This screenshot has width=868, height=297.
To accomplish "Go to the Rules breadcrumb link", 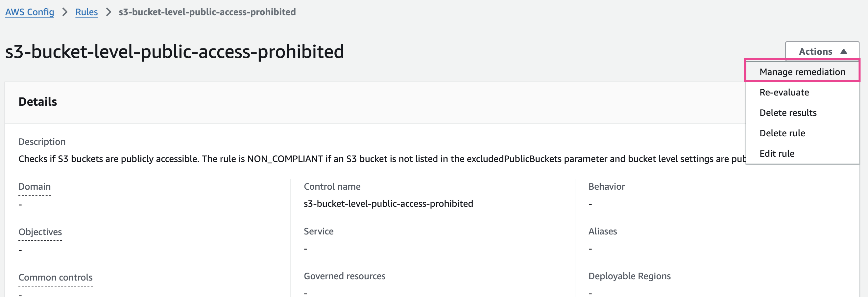I will point(86,12).
